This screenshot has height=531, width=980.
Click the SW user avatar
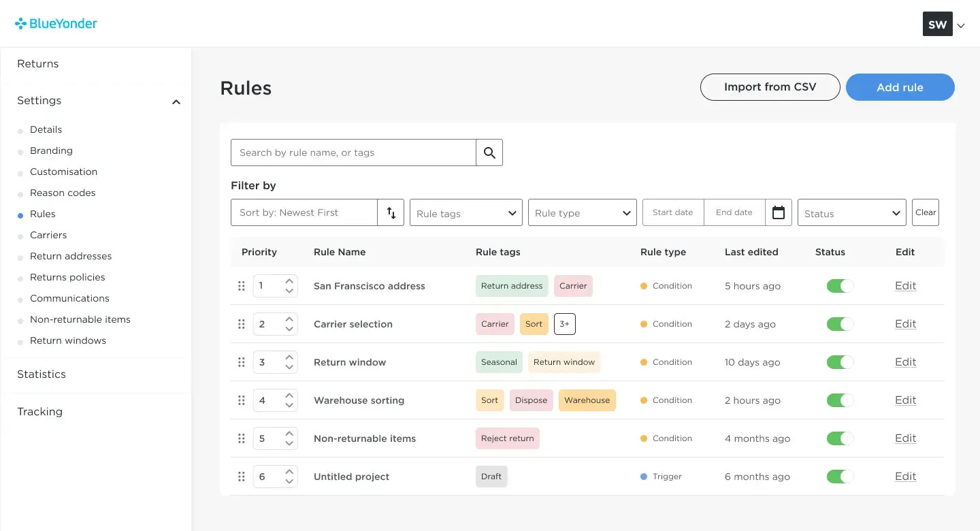point(937,25)
